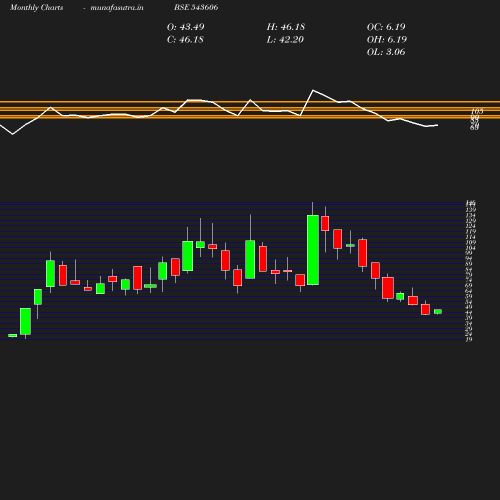500x500 pixels.
Task: Click the tallest green candlestick body
Action: tap(313, 250)
